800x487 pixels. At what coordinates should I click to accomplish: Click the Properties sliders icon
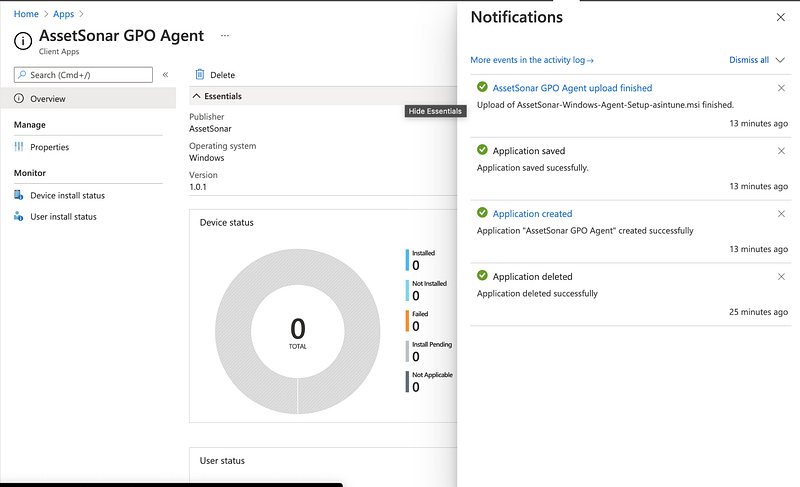[x=19, y=147]
